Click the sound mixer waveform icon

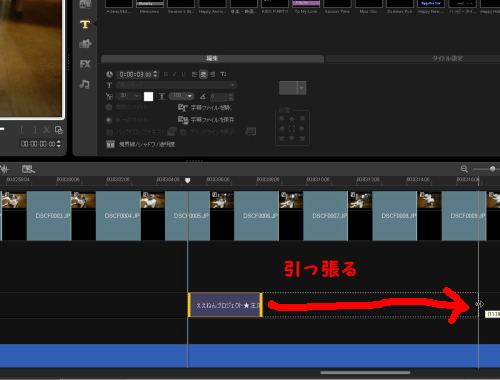coord(4,169)
